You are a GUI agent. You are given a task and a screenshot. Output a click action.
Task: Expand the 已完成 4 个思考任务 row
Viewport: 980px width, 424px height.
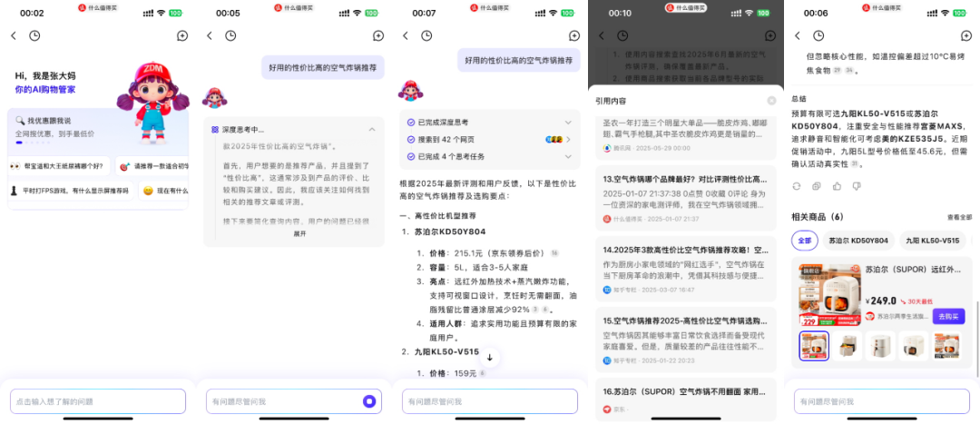click(489, 156)
